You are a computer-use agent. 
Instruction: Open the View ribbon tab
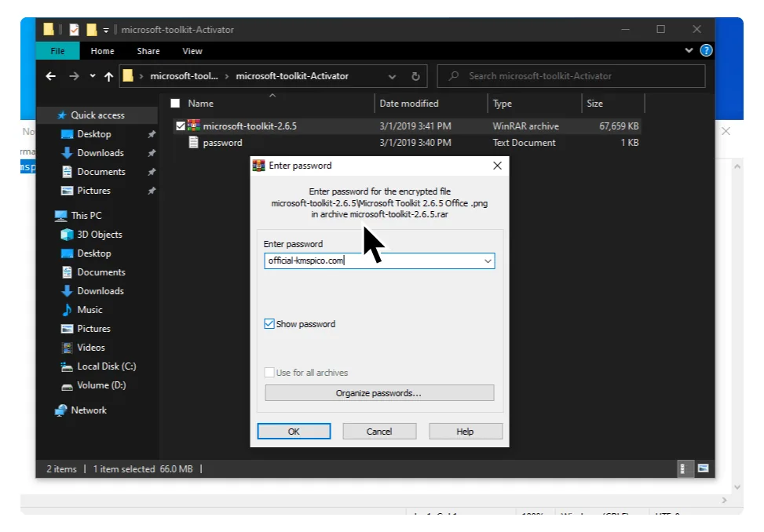(x=192, y=51)
